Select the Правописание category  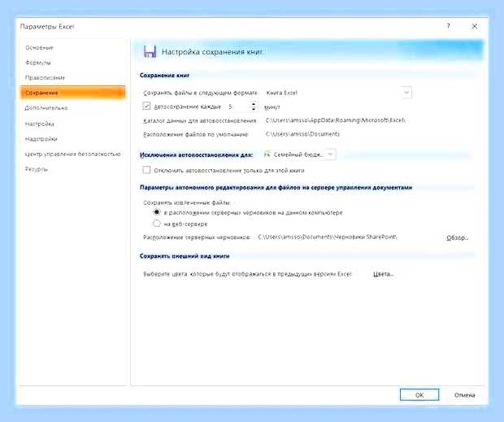coord(45,78)
